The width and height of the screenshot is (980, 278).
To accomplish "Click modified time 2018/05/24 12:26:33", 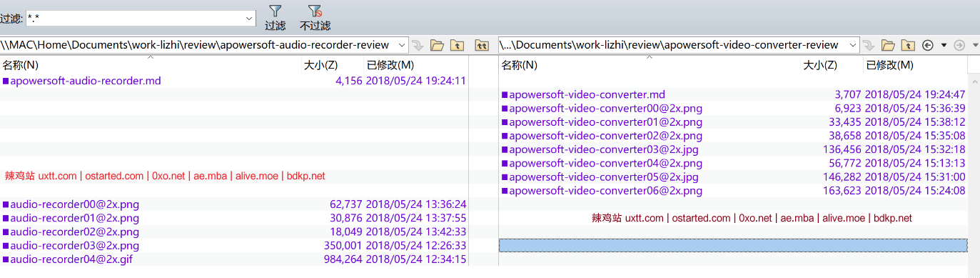I will (416, 245).
